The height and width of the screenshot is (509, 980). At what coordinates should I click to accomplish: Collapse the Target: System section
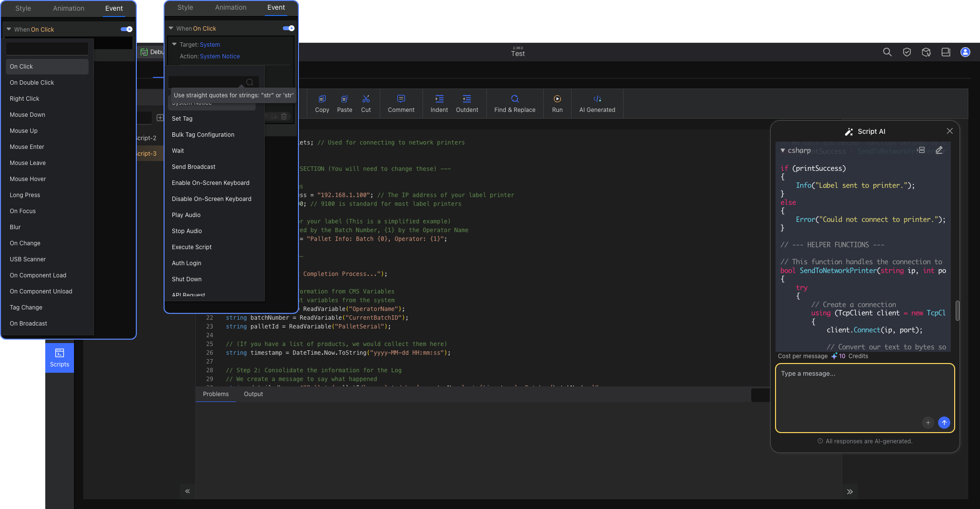pyautogui.click(x=174, y=44)
